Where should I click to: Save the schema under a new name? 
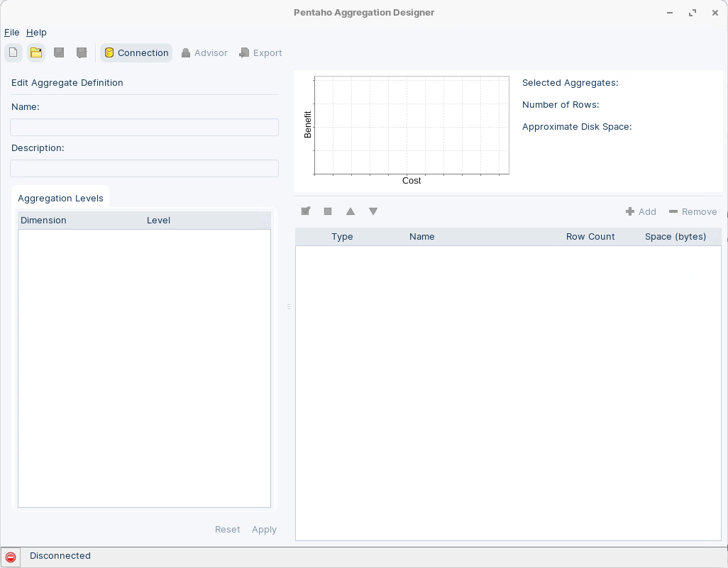tap(81, 52)
